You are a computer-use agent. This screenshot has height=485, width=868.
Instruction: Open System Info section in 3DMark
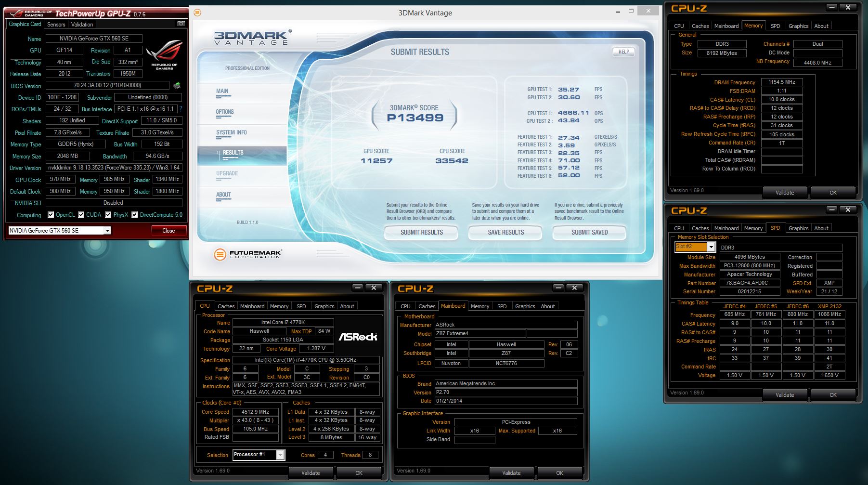[242, 135]
